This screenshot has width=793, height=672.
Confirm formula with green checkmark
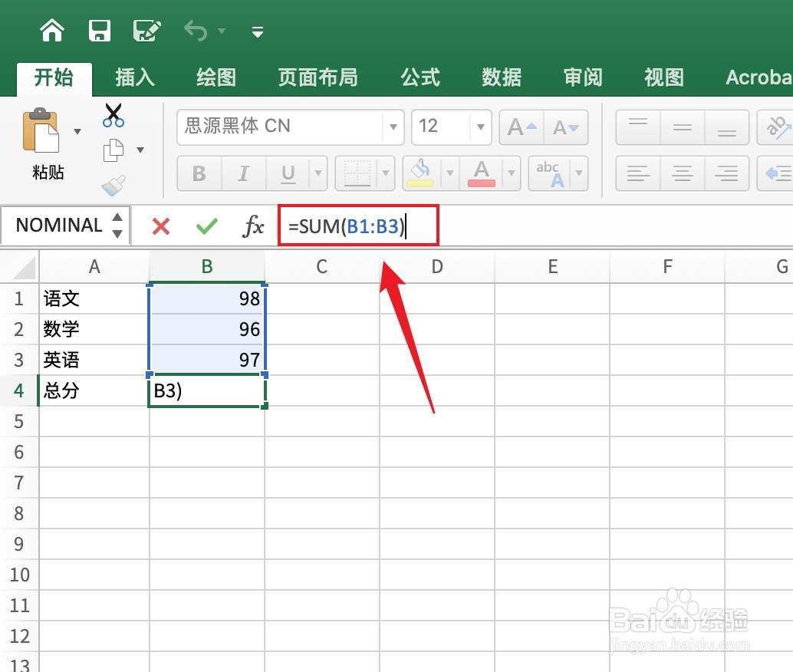[x=206, y=226]
